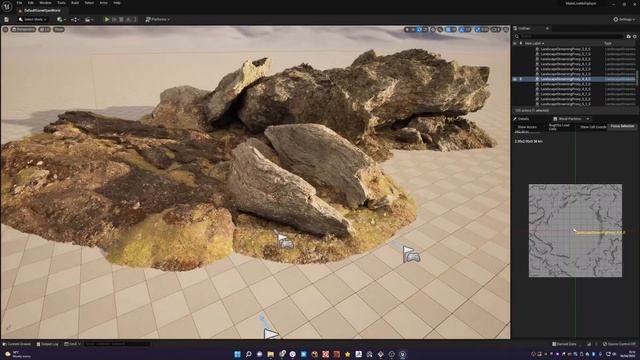Open the Perspective view dropdown

[x=23, y=29]
